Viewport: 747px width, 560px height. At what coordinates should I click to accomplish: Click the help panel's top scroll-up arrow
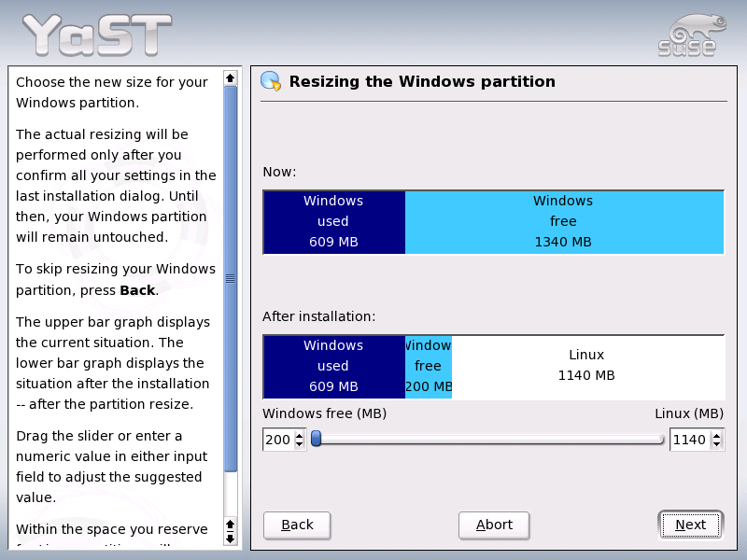tap(230, 79)
